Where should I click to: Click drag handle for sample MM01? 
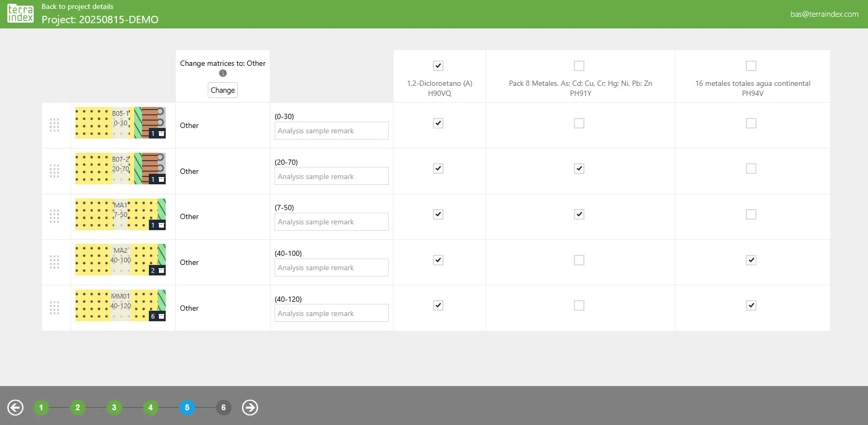54,308
